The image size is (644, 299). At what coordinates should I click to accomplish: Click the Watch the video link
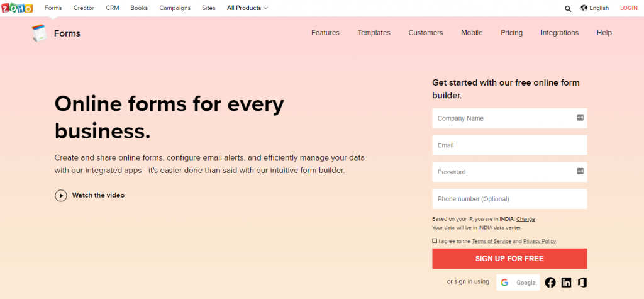coord(98,195)
